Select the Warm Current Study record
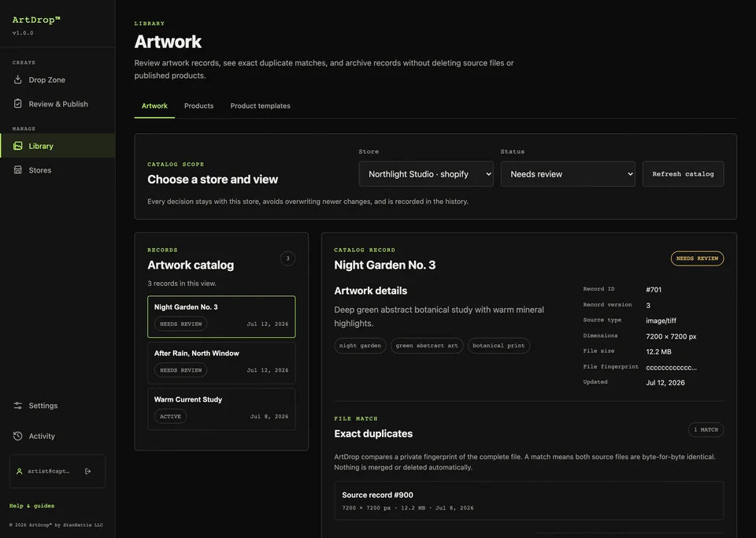The height and width of the screenshot is (538, 756). tap(221, 410)
